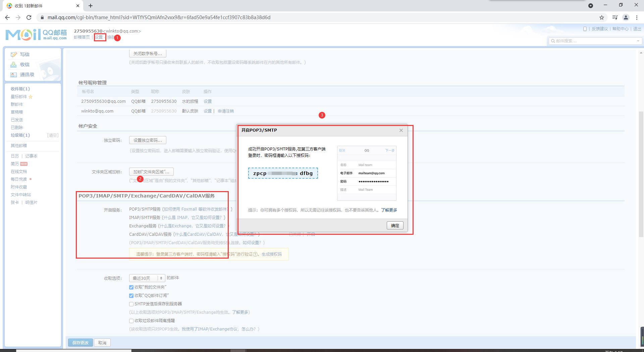Screen dimensions: 644x352
Task: Open 每日悦读 in sidebar
Action: (x=19, y=179)
